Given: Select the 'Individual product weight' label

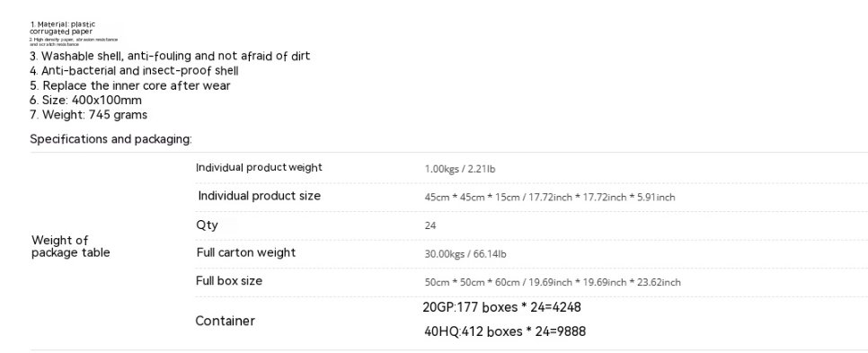Looking at the screenshot, I should [259, 168].
